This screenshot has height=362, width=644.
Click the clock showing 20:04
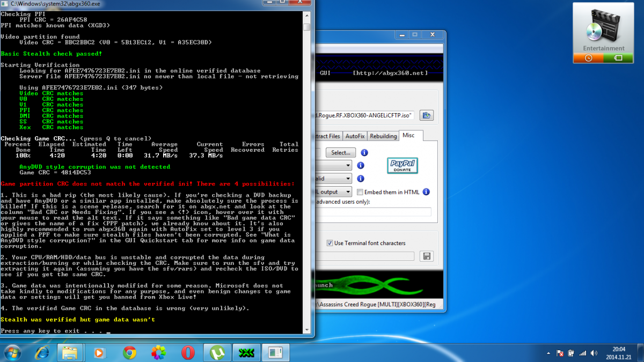(x=618, y=349)
